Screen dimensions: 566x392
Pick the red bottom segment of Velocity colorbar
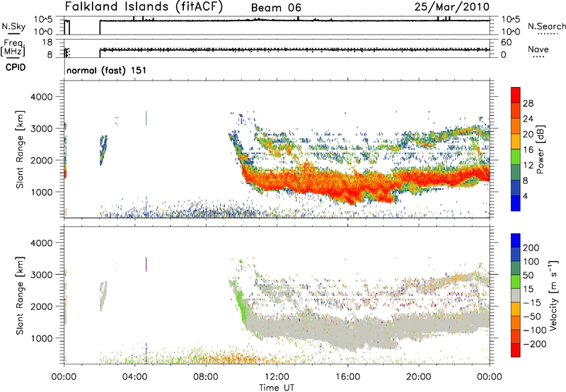(516, 350)
